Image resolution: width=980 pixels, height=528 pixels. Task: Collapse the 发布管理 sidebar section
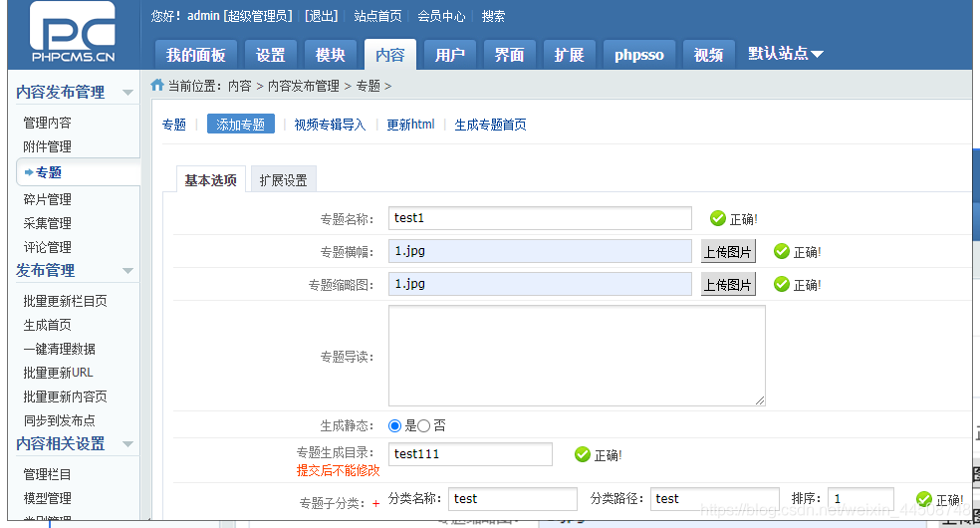coord(127,271)
